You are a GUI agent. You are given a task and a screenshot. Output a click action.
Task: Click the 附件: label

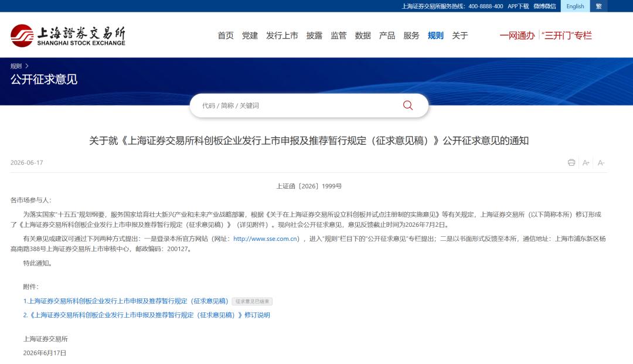30,287
